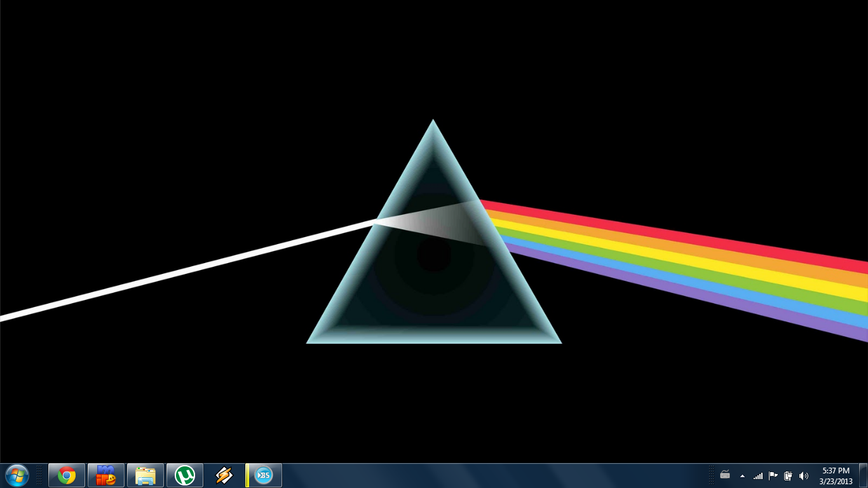Check the battery power status icon
The height and width of the screenshot is (488, 868).
pos(789,475)
